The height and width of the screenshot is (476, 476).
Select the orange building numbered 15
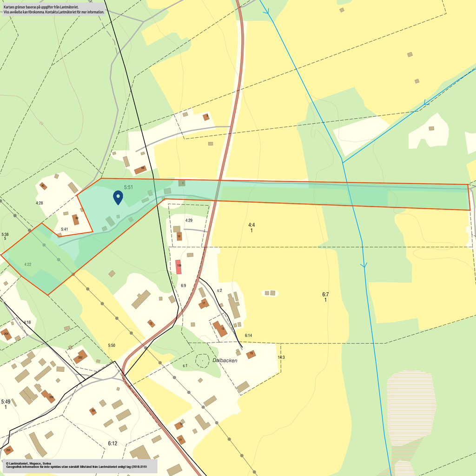point(251,354)
